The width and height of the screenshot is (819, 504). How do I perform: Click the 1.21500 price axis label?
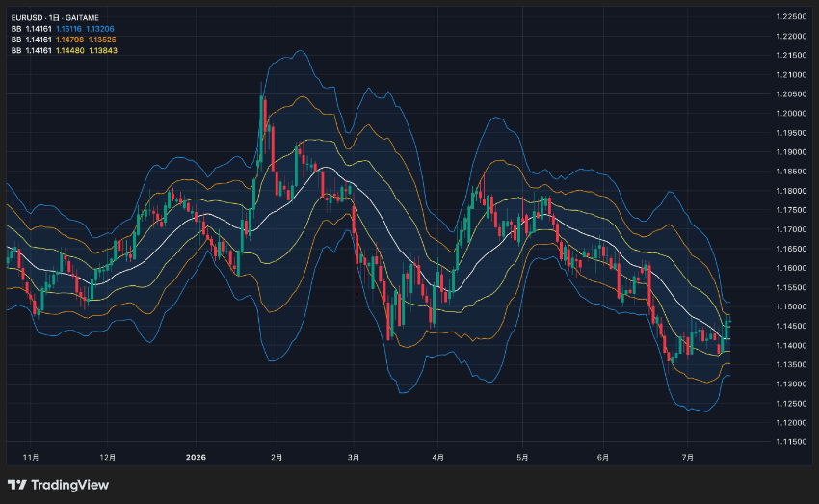(x=791, y=55)
